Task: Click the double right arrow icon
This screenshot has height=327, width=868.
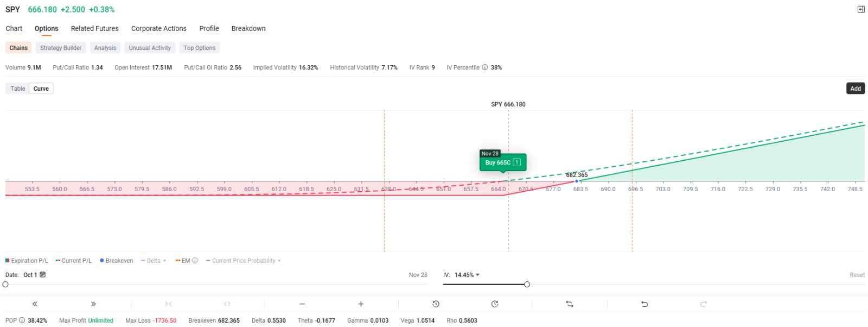Action: pos(93,304)
